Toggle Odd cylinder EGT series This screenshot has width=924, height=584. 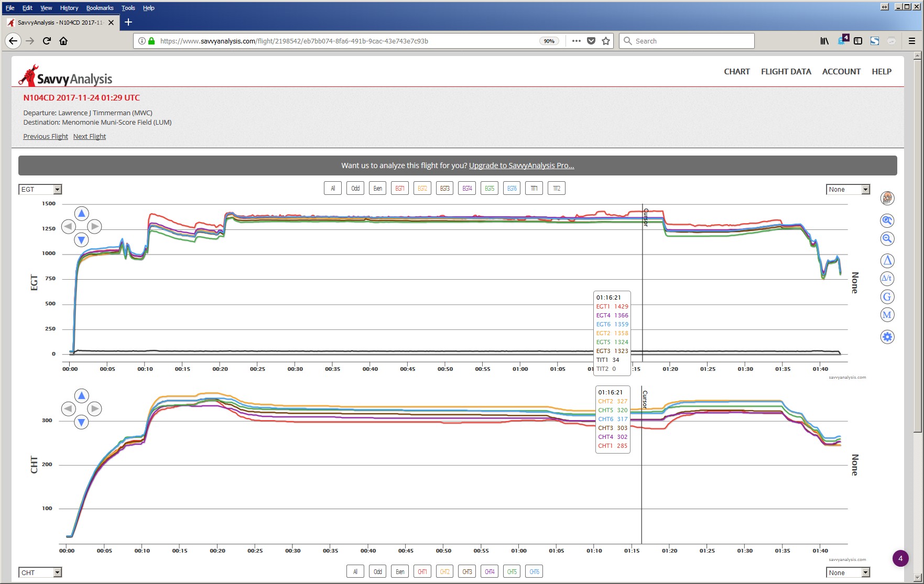pyautogui.click(x=355, y=189)
